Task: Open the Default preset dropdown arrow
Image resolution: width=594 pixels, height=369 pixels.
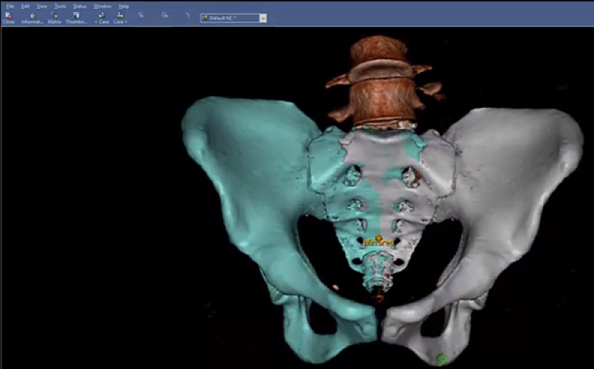Action: (x=263, y=18)
